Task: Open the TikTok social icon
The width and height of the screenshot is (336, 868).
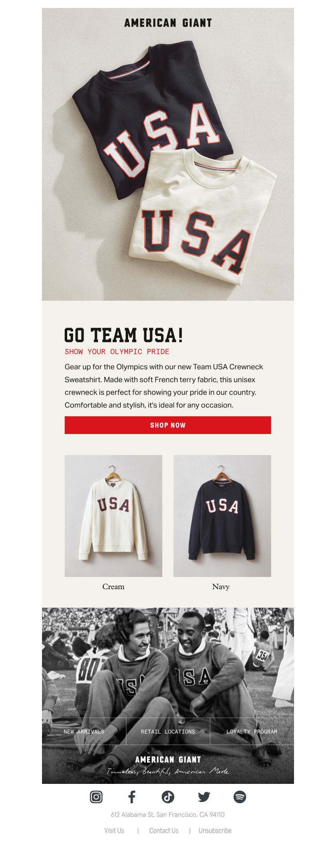Action: click(168, 797)
